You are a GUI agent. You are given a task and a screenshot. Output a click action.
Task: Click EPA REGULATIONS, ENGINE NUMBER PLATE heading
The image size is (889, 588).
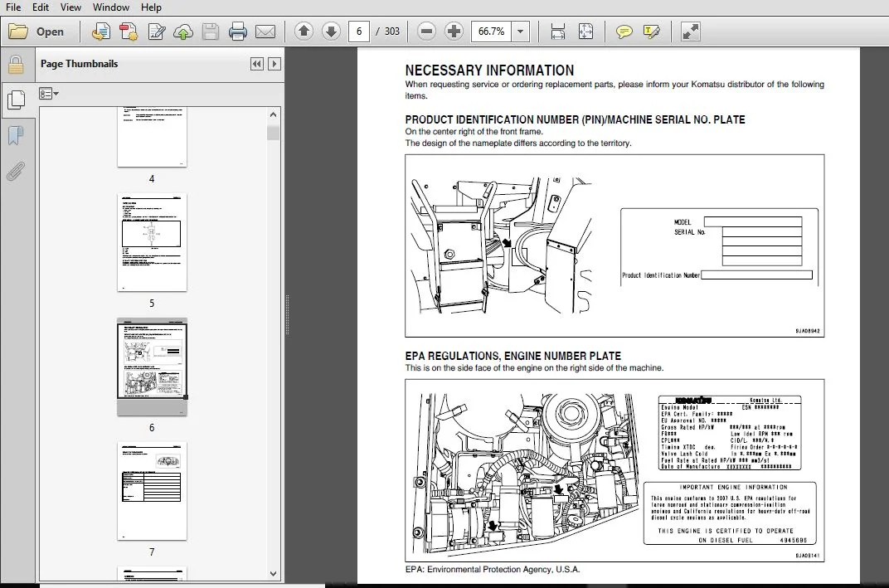point(513,356)
